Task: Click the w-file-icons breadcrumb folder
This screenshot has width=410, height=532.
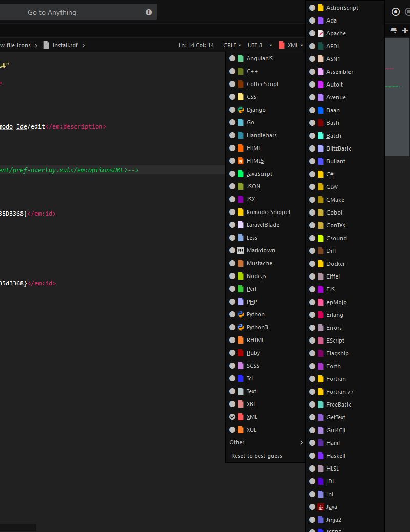Action: [15, 45]
